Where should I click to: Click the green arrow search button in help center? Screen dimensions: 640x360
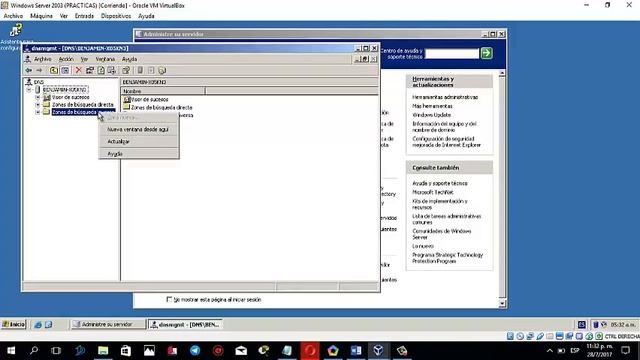point(487,53)
